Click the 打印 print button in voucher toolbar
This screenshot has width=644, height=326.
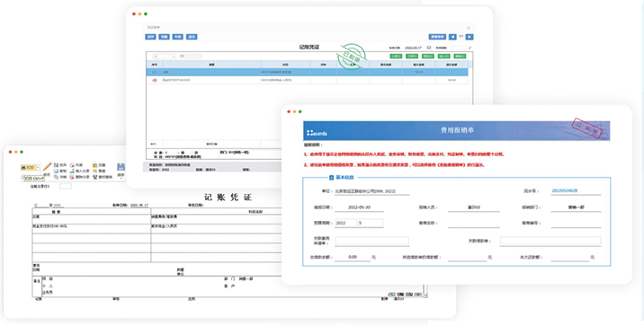pos(28,167)
